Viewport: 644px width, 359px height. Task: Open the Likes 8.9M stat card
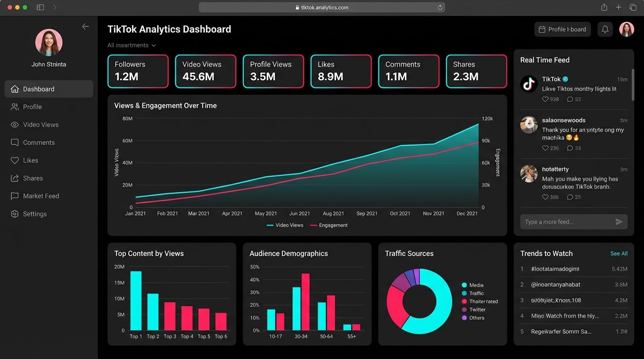tap(341, 72)
